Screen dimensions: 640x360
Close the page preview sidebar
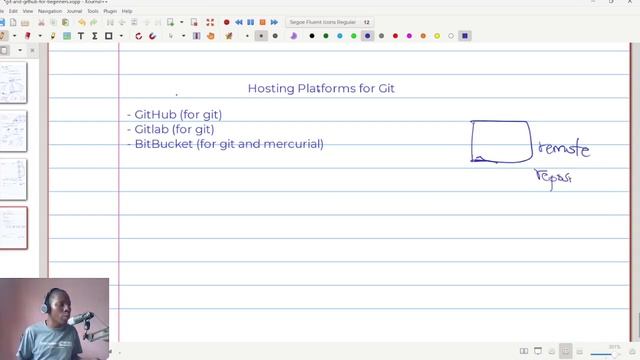(32, 50)
